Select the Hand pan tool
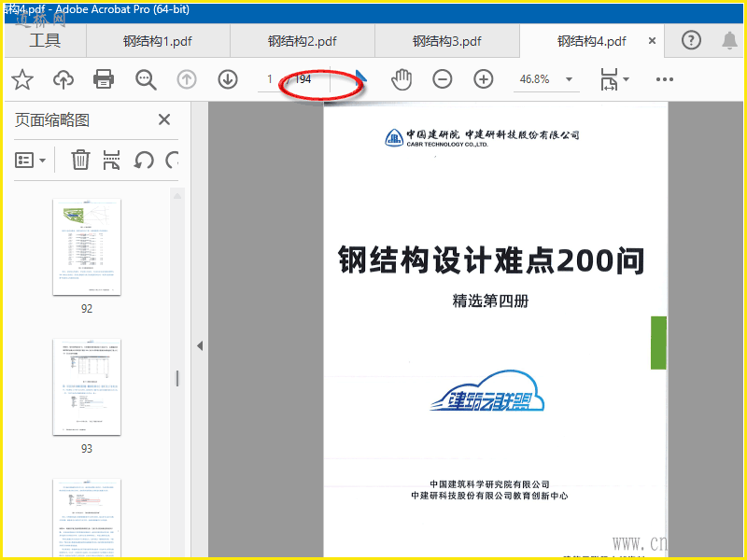The height and width of the screenshot is (560, 747). pyautogui.click(x=402, y=79)
